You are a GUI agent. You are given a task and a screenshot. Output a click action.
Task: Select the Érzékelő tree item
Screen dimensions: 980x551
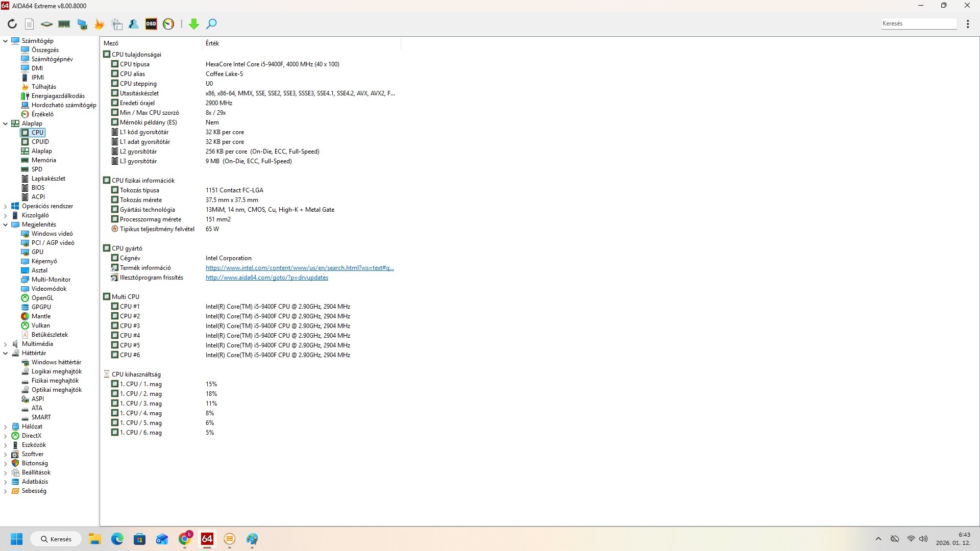coord(42,114)
